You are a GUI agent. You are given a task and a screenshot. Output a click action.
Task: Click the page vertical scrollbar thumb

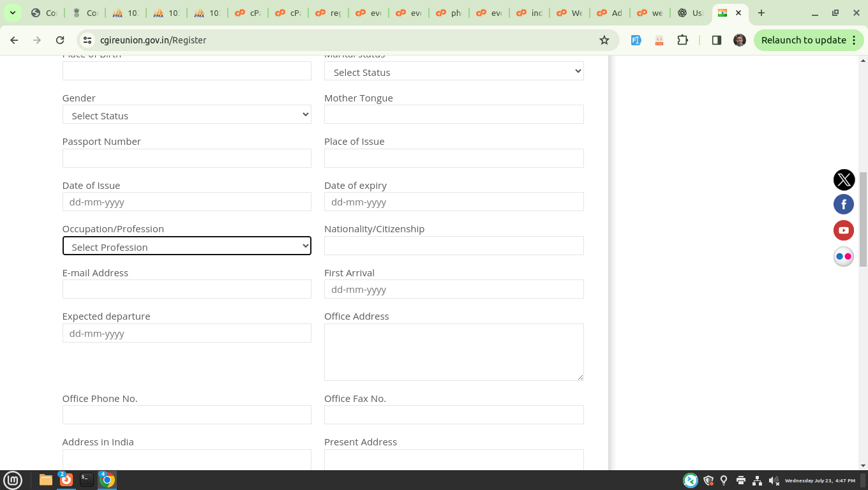click(863, 219)
